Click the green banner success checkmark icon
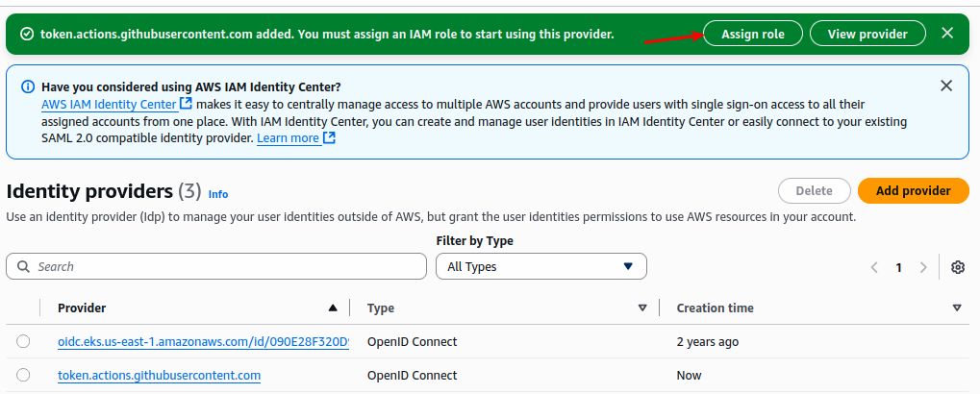Image resolution: width=980 pixels, height=394 pixels. click(26, 34)
